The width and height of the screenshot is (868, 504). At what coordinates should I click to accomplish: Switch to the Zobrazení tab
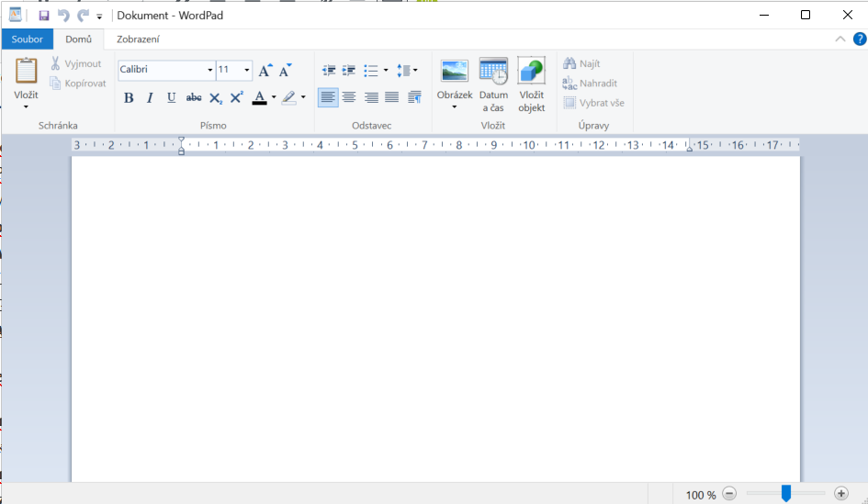138,39
